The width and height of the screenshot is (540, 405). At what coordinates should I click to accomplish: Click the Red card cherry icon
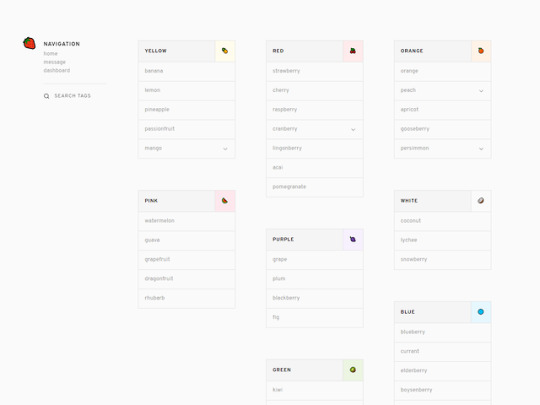[x=353, y=51]
